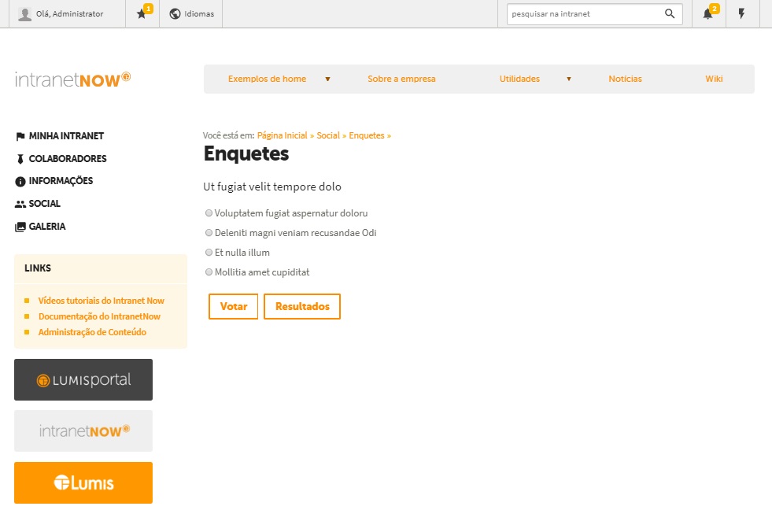Screen dimensions: 772x532
Task: Open the MINHA INTRANET sidebar section
Action: coord(66,136)
